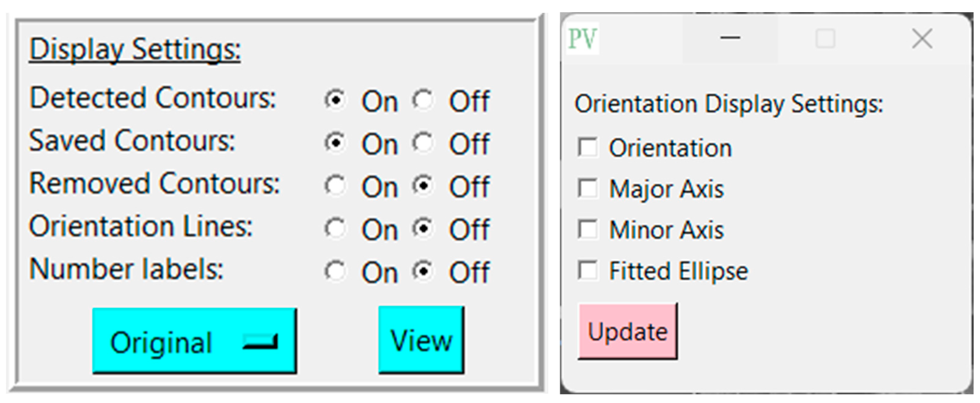Turn Detected Contours off
The image size is (980, 403).
423,100
